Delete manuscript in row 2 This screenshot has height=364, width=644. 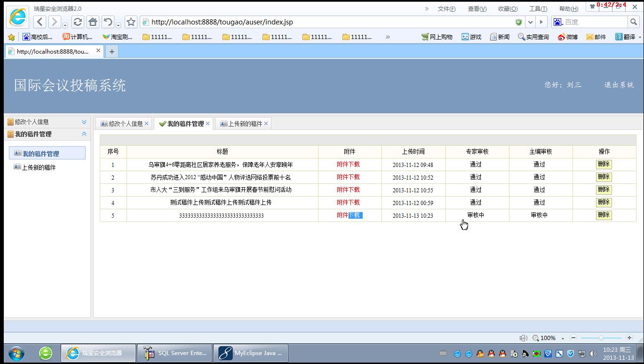604,177
